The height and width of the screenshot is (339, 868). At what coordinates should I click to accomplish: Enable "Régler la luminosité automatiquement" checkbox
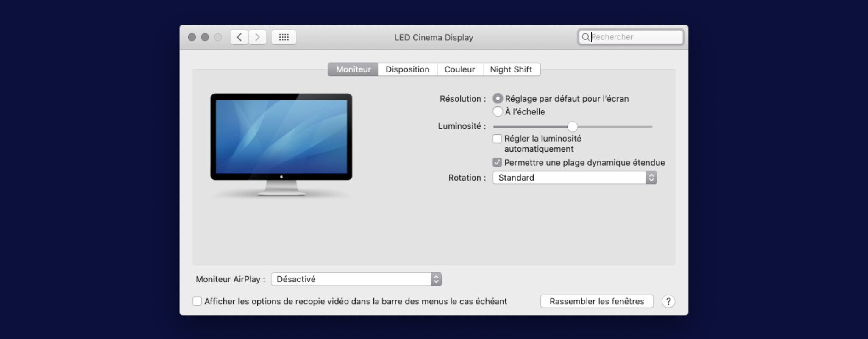click(497, 139)
